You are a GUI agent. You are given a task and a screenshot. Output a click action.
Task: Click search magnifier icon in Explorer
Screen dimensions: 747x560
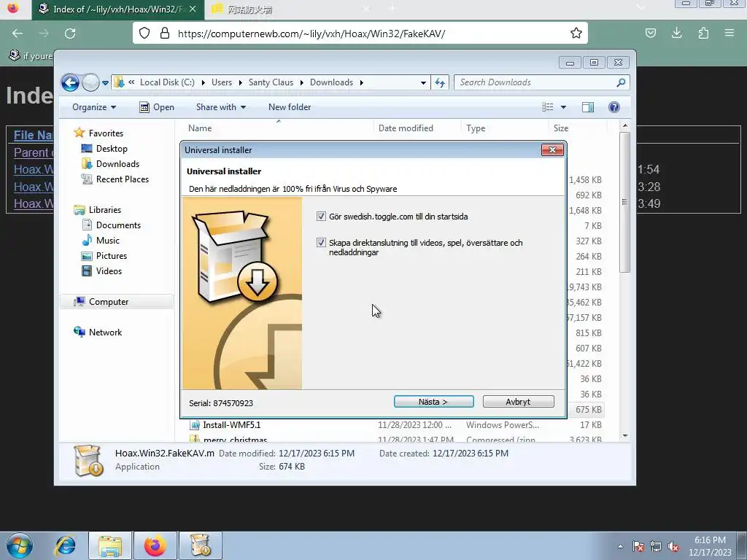pos(621,82)
